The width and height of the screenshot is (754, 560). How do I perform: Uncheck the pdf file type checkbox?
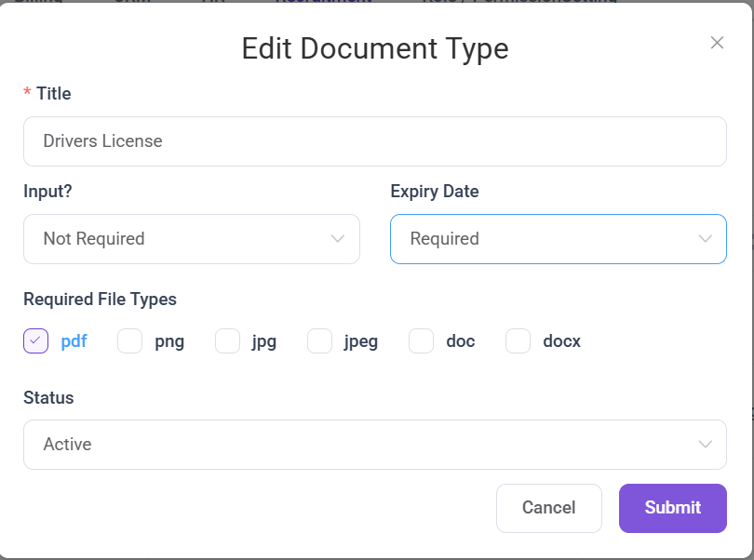click(35, 341)
